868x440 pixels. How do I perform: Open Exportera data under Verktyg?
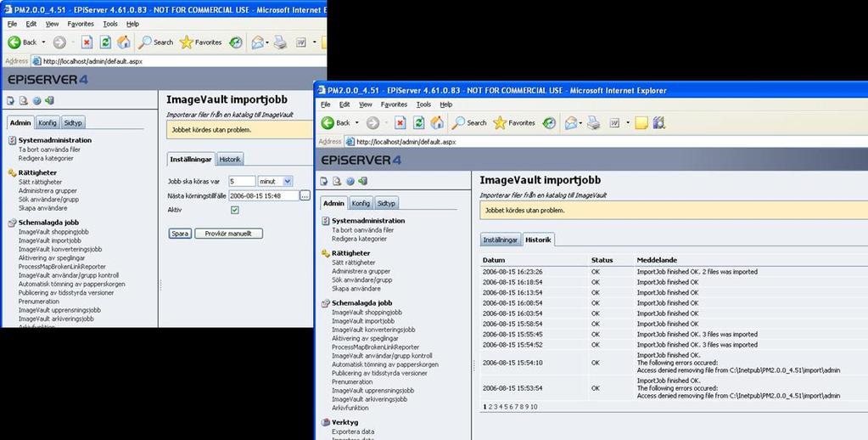[x=353, y=432]
